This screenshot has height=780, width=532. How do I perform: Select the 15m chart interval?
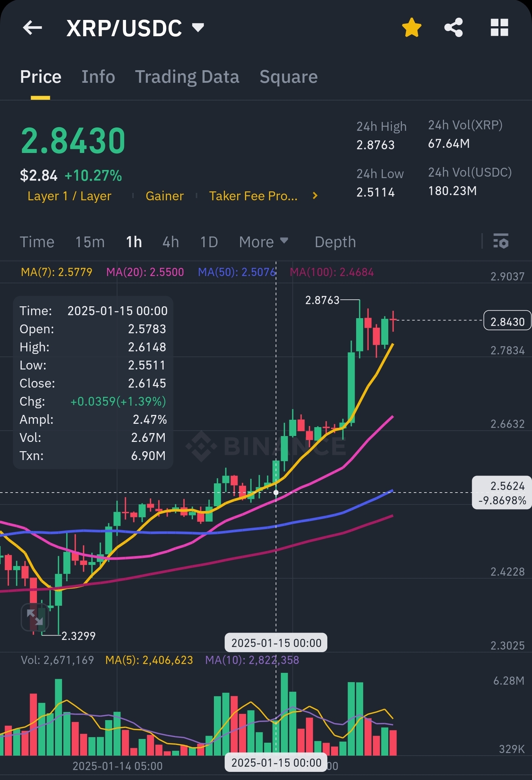tap(90, 242)
